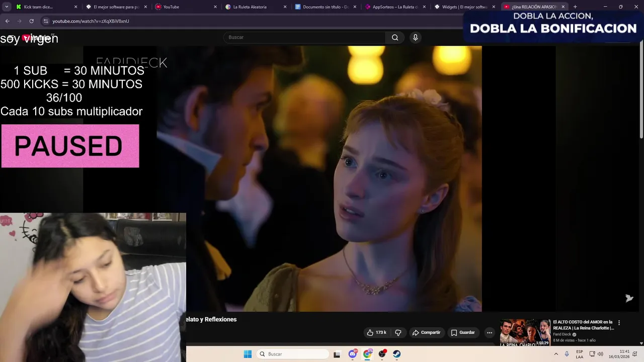Screen dimensions: 644x362
Task: Show hidden system tray icons
Action: (556, 354)
